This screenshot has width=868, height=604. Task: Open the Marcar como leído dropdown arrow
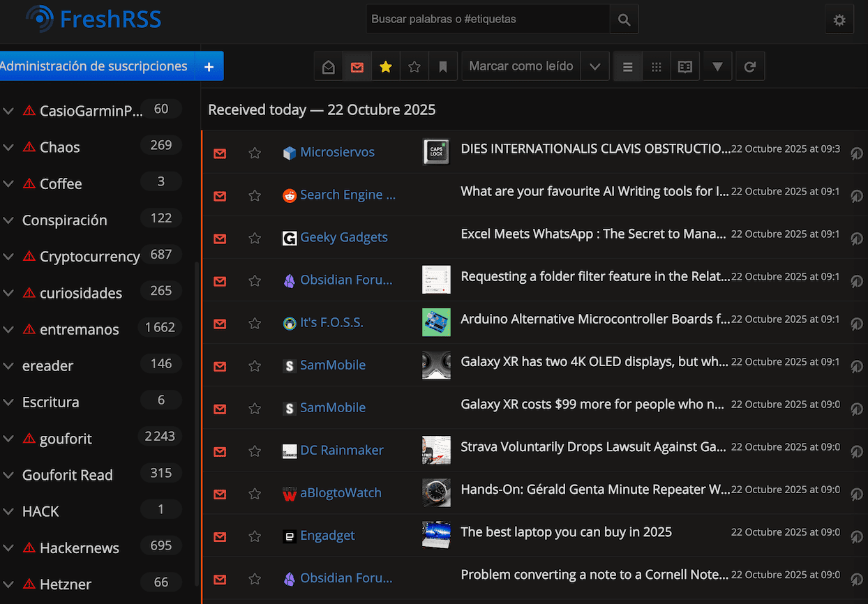pyautogui.click(x=594, y=67)
